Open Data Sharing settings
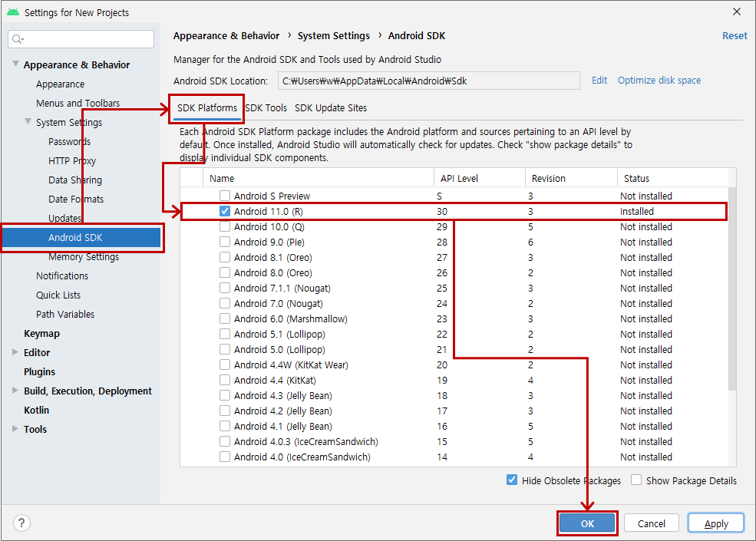The width and height of the screenshot is (756, 541). click(75, 180)
